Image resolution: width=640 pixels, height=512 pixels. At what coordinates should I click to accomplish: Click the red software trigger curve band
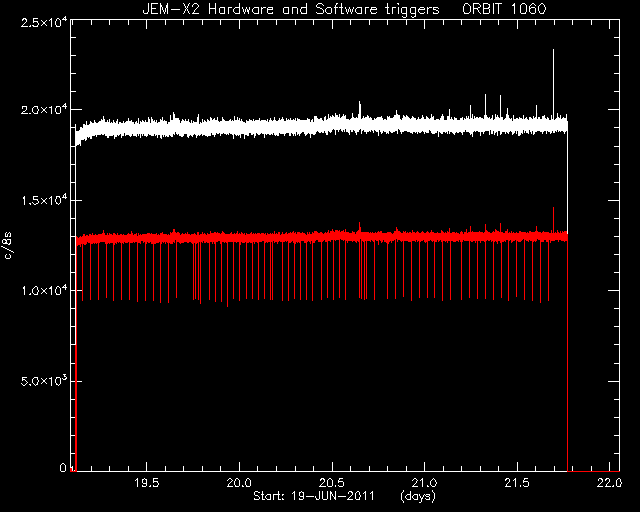pyautogui.click(x=321, y=237)
